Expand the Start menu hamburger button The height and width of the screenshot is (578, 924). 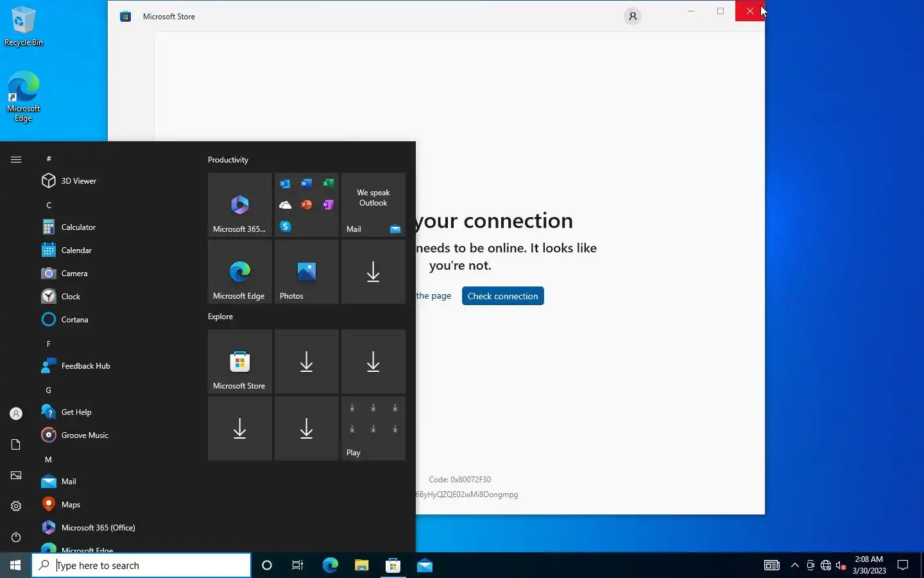coord(16,159)
